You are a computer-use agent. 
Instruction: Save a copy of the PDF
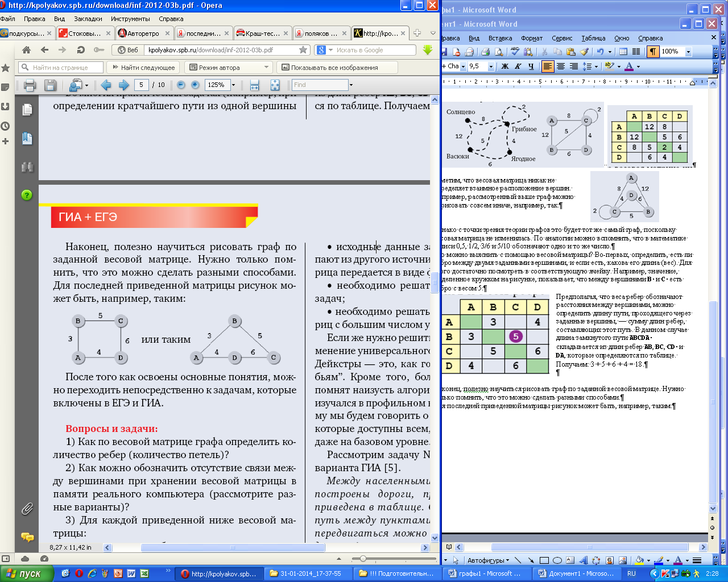[x=50, y=85]
